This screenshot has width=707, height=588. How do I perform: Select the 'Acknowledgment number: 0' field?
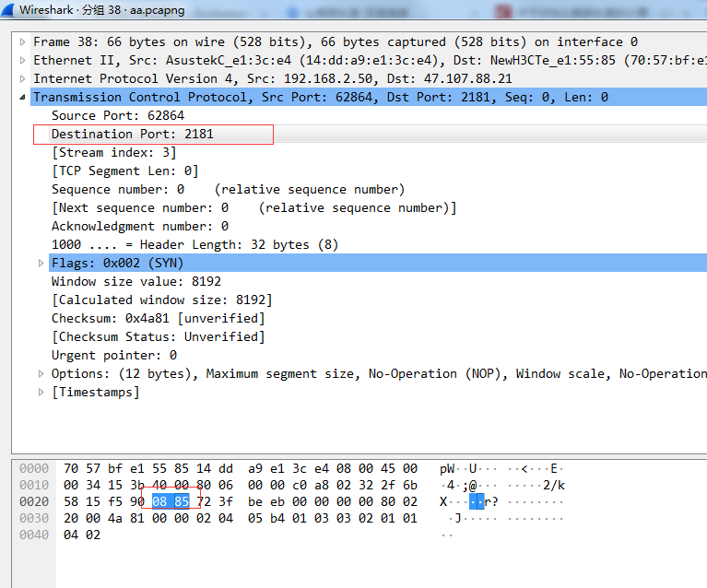[140, 226]
